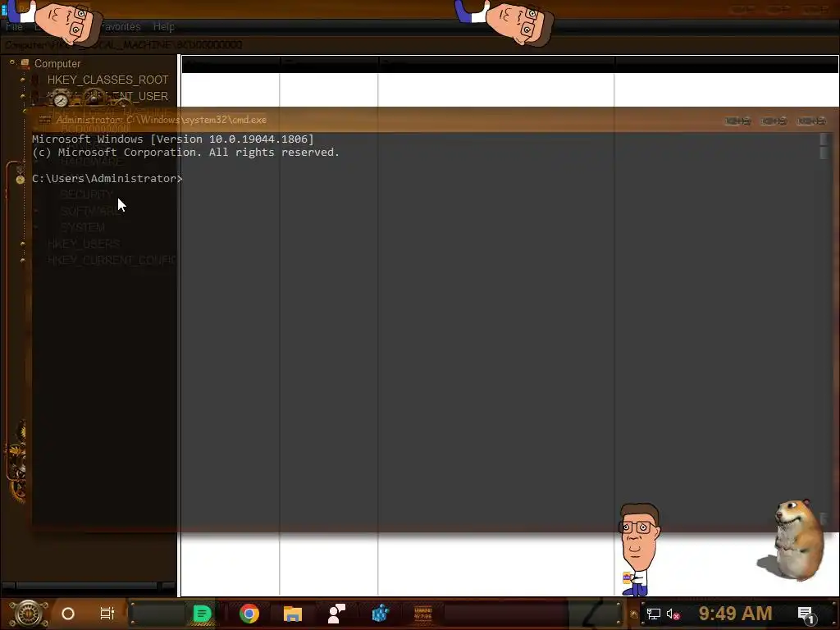Launch Google Chrome from the taskbar
Image resolution: width=840 pixels, height=630 pixels.
[249, 614]
